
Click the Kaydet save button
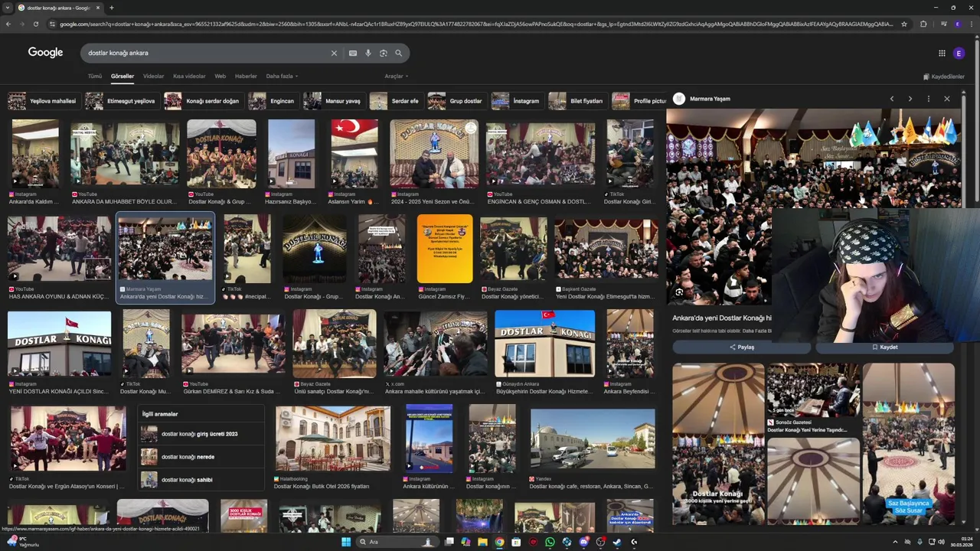(884, 347)
